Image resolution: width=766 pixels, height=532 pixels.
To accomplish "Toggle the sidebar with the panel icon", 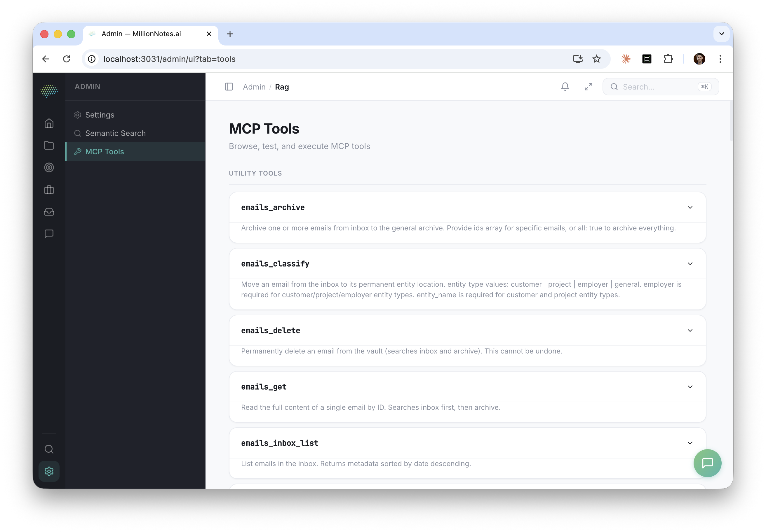I will (x=229, y=87).
